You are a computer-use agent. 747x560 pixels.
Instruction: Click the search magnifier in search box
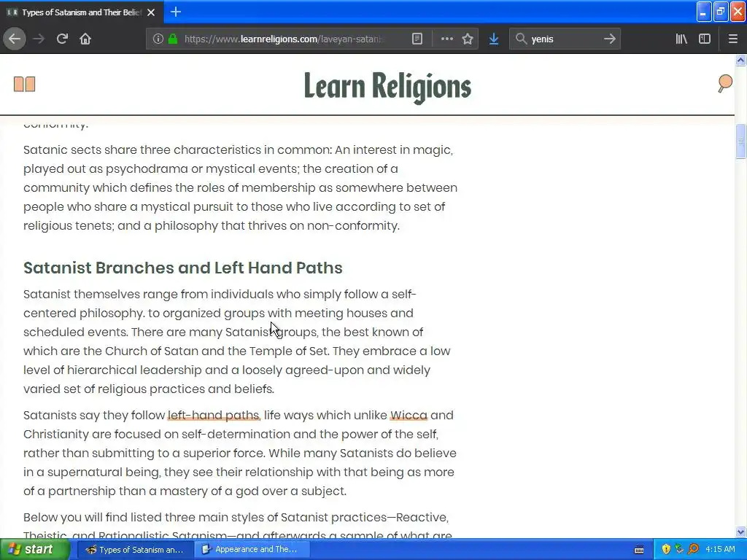521,39
